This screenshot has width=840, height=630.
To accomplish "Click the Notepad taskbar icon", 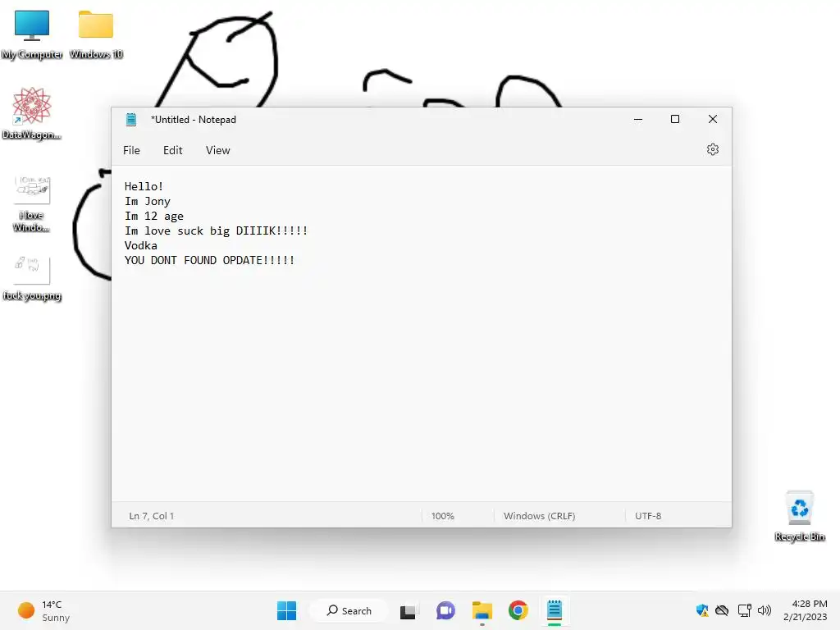I will click(x=555, y=610).
